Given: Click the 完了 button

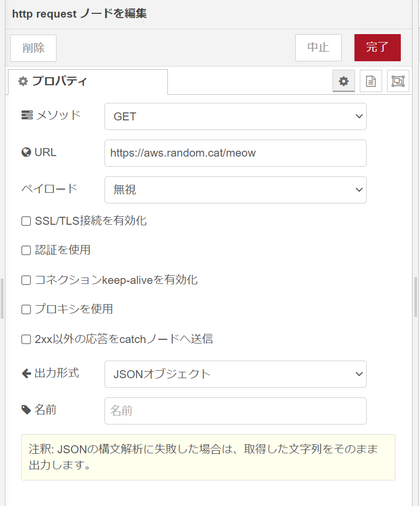Looking at the screenshot, I should [377, 47].
